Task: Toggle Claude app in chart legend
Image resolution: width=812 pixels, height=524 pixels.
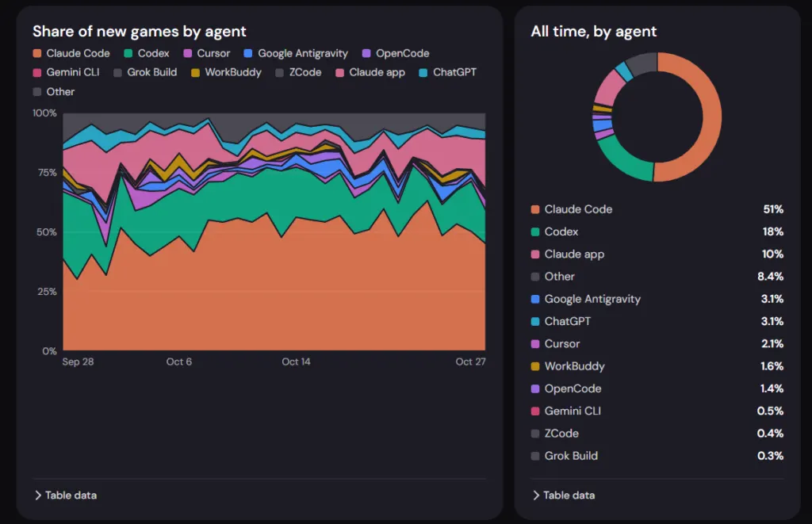Action: 370,72
